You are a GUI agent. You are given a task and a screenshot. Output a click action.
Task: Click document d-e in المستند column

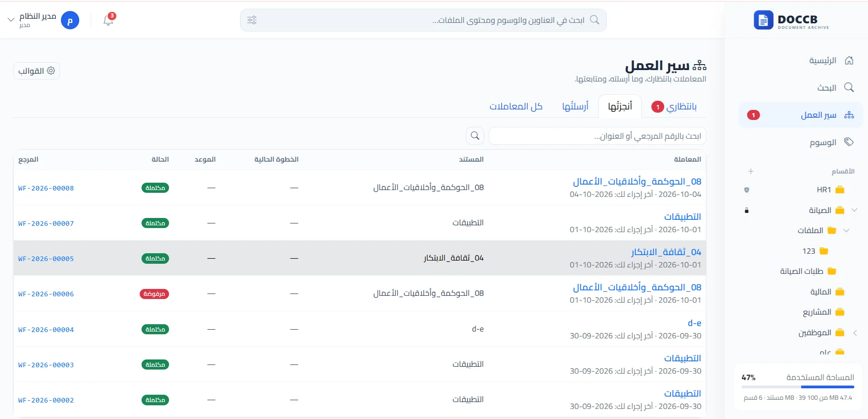[478, 329]
